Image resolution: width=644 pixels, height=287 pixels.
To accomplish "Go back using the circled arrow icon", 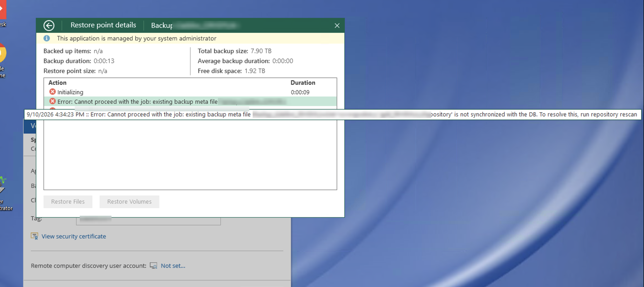I will (x=49, y=25).
